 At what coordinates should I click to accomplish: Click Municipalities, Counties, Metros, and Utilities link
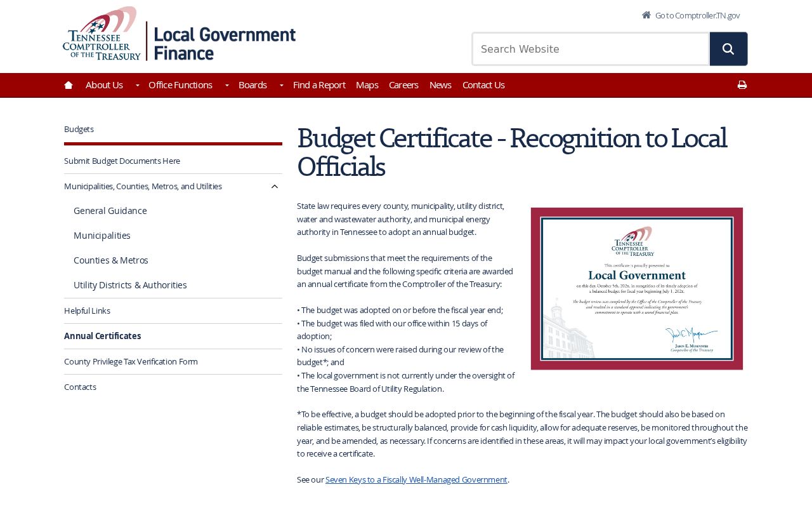coord(143,187)
